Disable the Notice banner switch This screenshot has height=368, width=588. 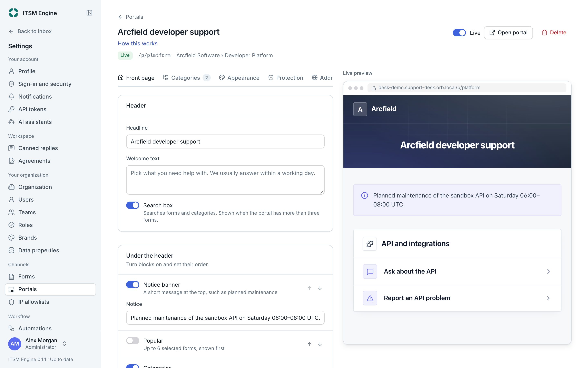coord(133,285)
